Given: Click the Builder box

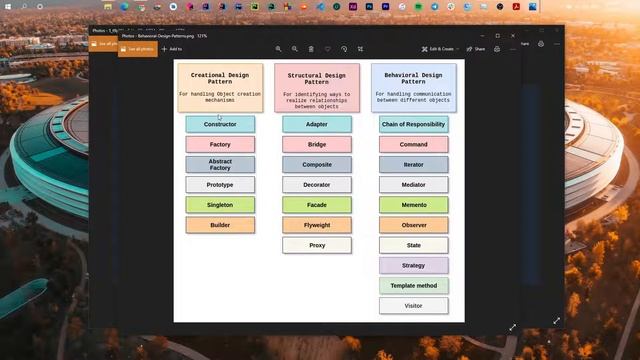Looking at the screenshot, I should (x=220, y=225).
